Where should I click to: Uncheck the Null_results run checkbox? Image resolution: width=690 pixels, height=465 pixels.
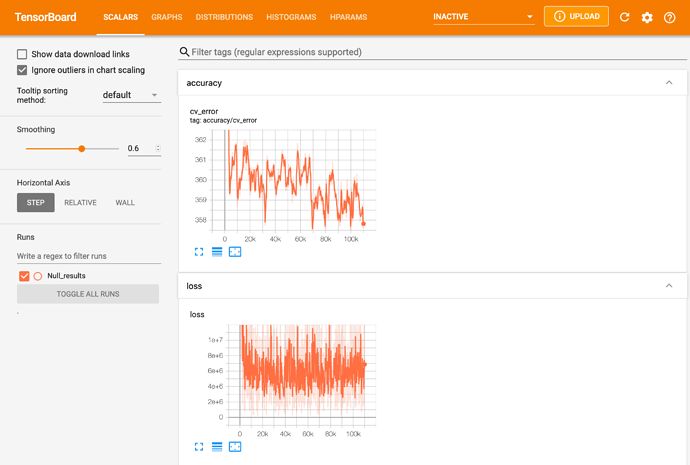click(24, 275)
